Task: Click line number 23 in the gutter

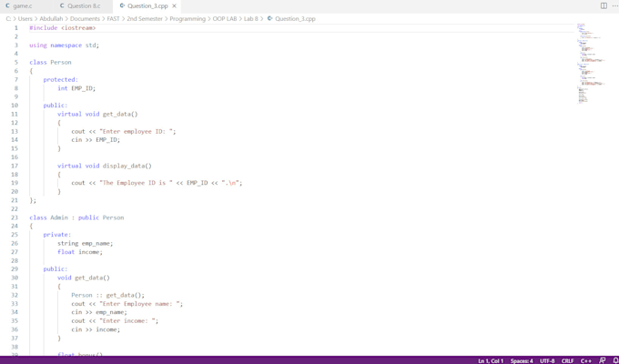Action: coord(15,217)
